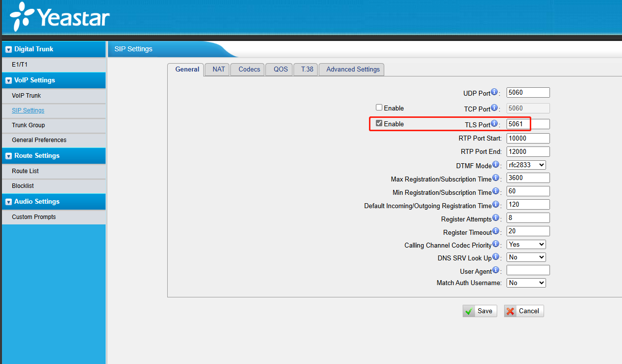622x364 pixels.
Task: Cancel the SIP settings changes
Action: point(523,311)
